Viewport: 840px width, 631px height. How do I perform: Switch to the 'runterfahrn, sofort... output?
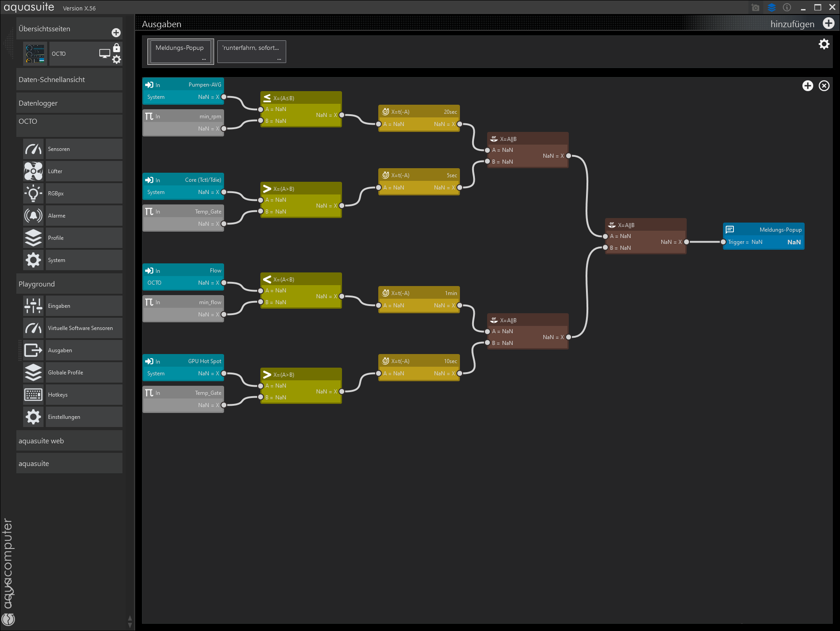click(251, 52)
